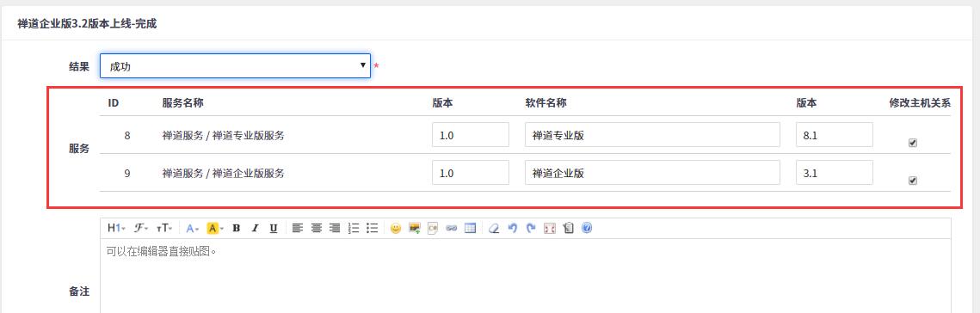Click the 修改主机关系 column header

point(920,103)
